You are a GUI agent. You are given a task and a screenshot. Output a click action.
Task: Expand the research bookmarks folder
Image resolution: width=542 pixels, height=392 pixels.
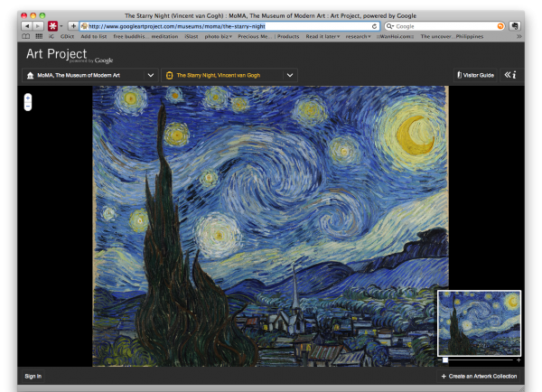tap(358, 36)
